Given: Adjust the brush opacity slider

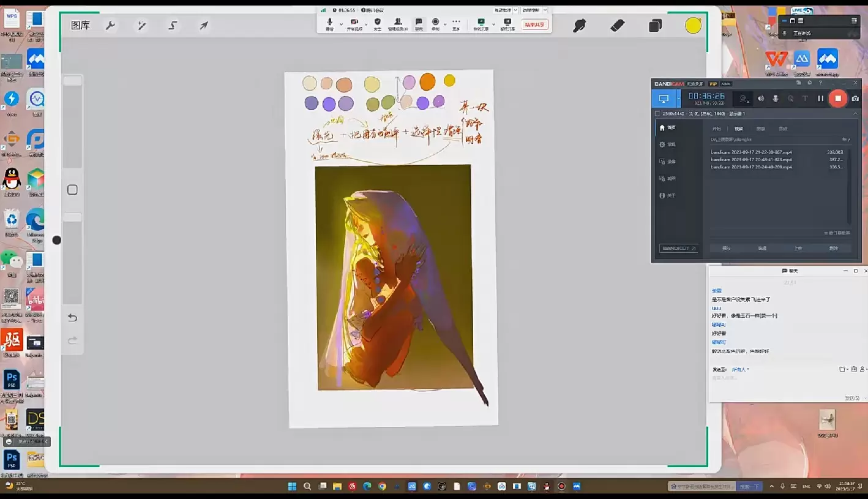Looking at the screenshot, I should [x=72, y=258].
